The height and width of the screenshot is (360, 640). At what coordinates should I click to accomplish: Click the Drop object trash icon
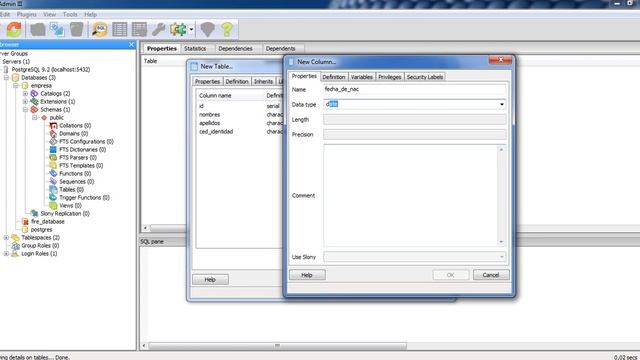[76, 29]
